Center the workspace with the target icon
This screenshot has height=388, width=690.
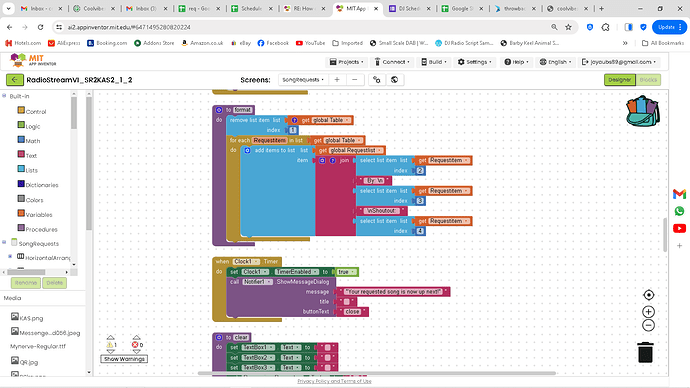(648, 295)
